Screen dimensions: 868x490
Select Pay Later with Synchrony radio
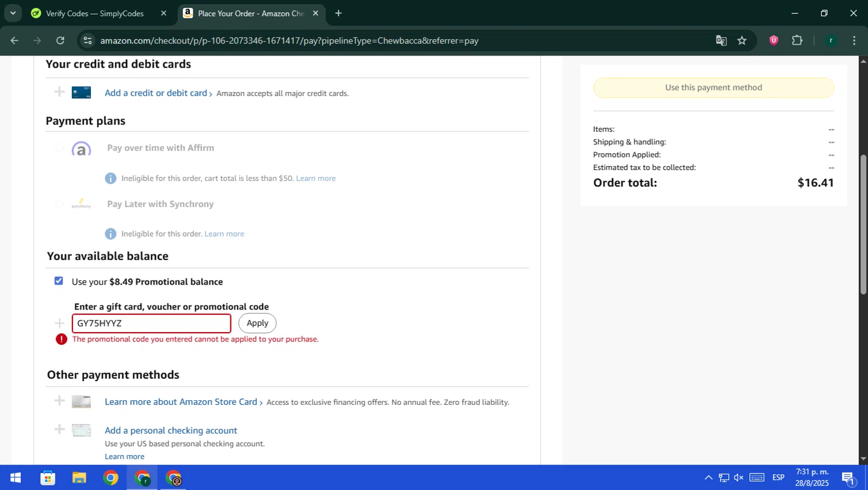coord(59,204)
